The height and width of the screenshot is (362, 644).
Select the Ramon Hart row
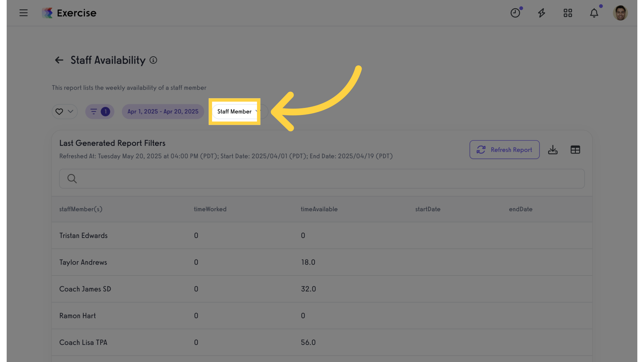[322, 316]
